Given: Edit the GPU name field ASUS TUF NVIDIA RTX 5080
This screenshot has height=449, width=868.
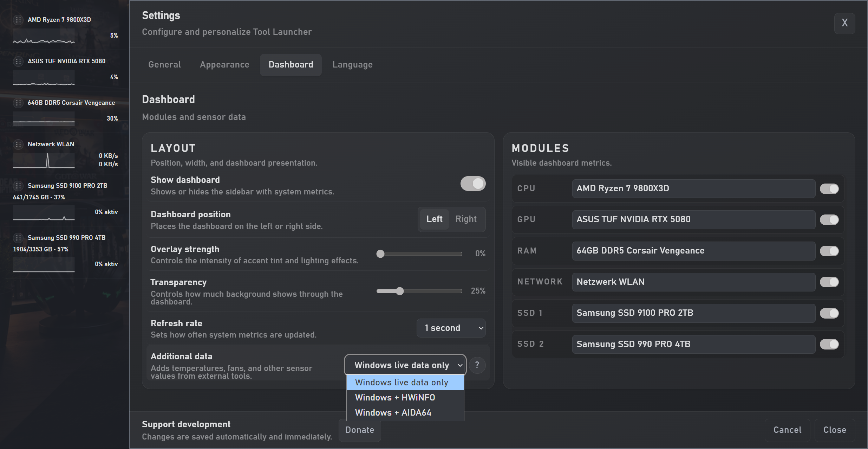Looking at the screenshot, I should [693, 219].
